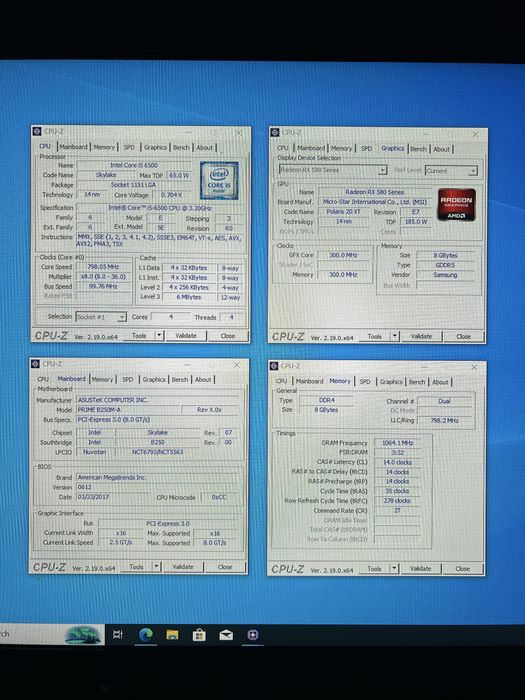Click GPU memory Size value 8 GBytes

[445, 255]
